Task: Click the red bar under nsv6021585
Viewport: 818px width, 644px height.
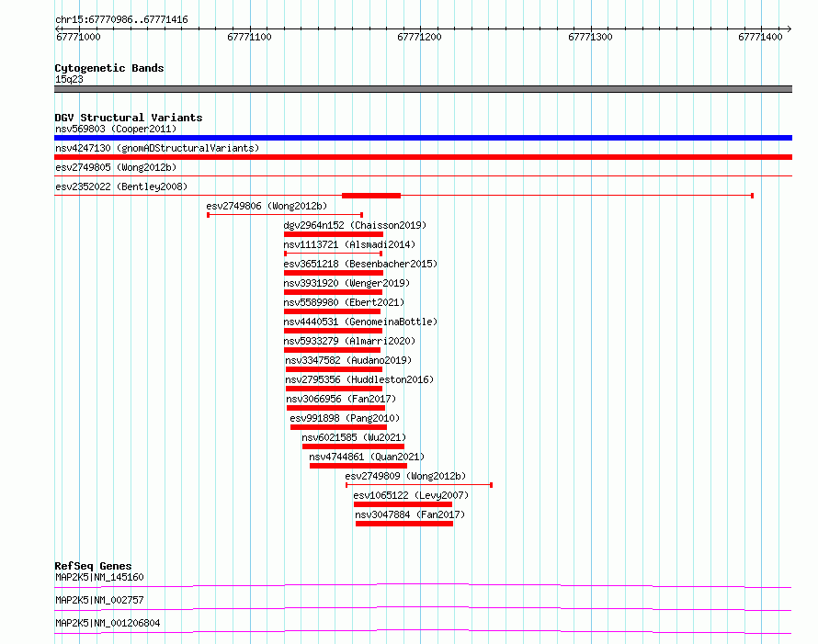Action: pos(353,446)
